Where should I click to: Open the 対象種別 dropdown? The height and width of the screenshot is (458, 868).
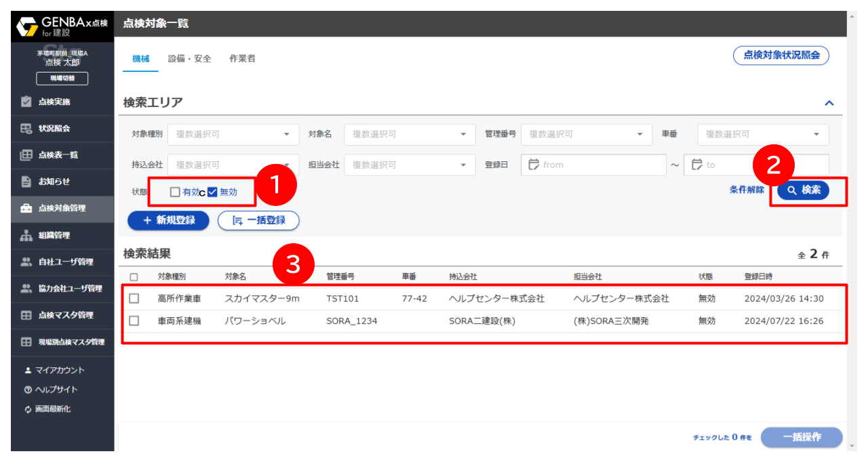(233, 134)
